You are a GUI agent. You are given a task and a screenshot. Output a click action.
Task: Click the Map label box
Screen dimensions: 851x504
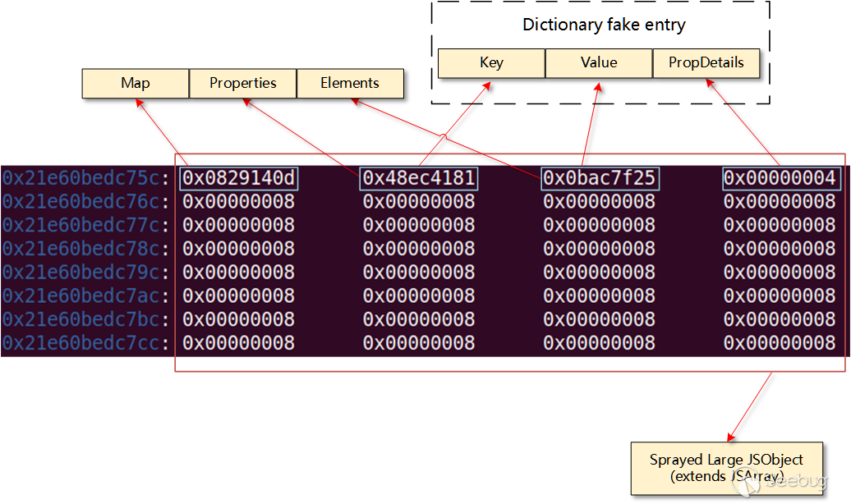(x=136, y=83)
